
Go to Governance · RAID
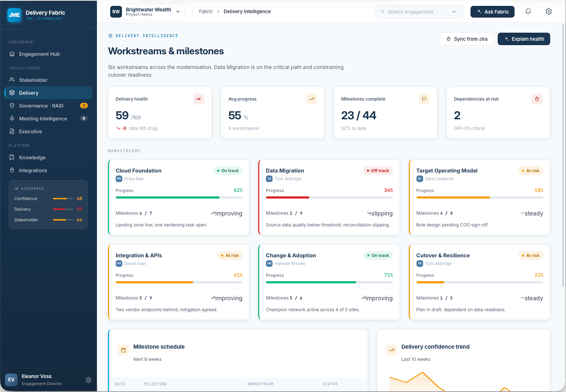tap(48, 106)
